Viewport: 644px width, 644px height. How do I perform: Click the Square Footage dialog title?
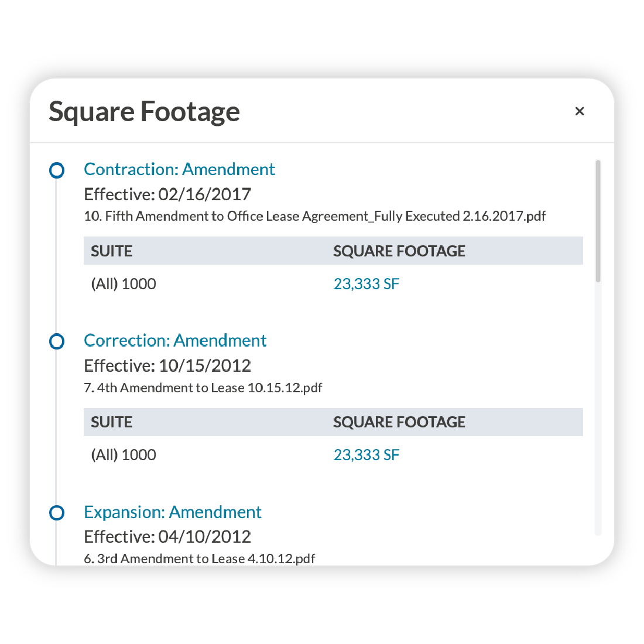(144, 112)
